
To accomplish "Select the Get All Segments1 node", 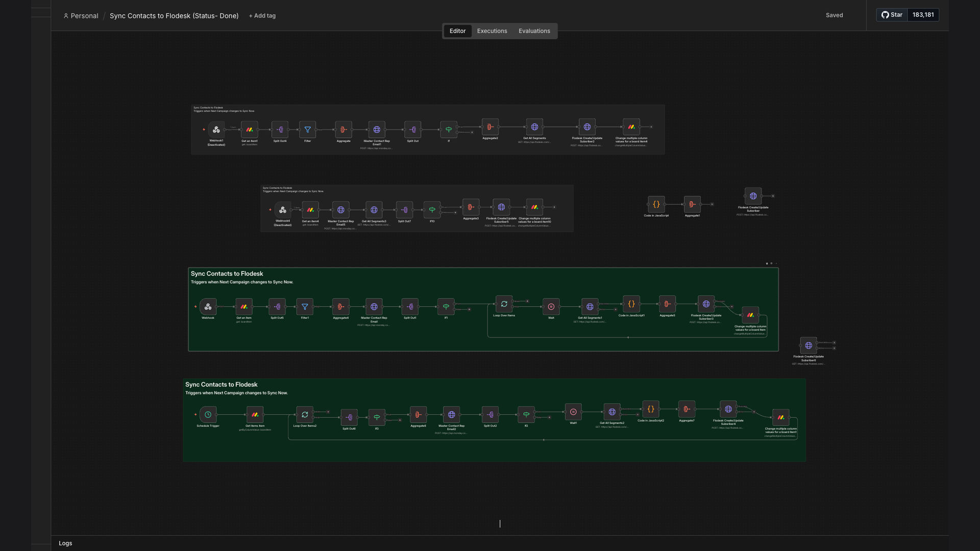I will coord(590,307).
